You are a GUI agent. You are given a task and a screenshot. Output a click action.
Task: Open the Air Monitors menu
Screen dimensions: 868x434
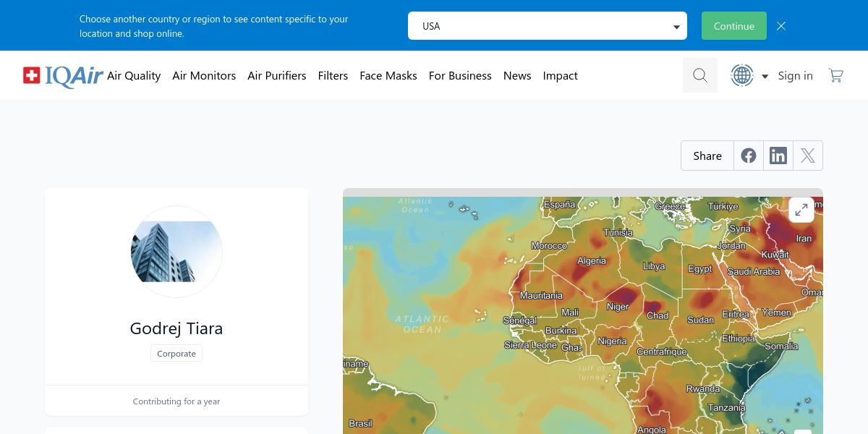coord(204,75)
